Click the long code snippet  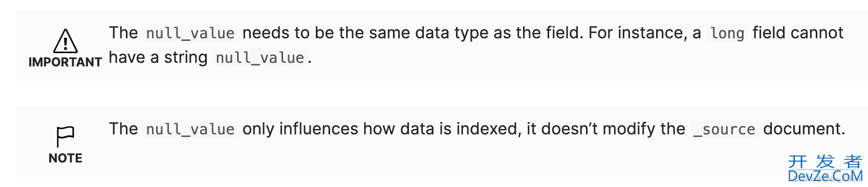click(727, 33)
